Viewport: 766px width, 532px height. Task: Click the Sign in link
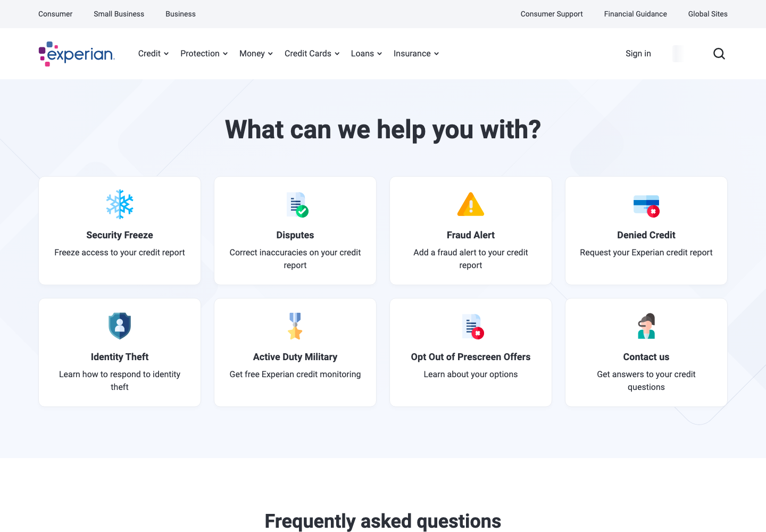(638, 54)
